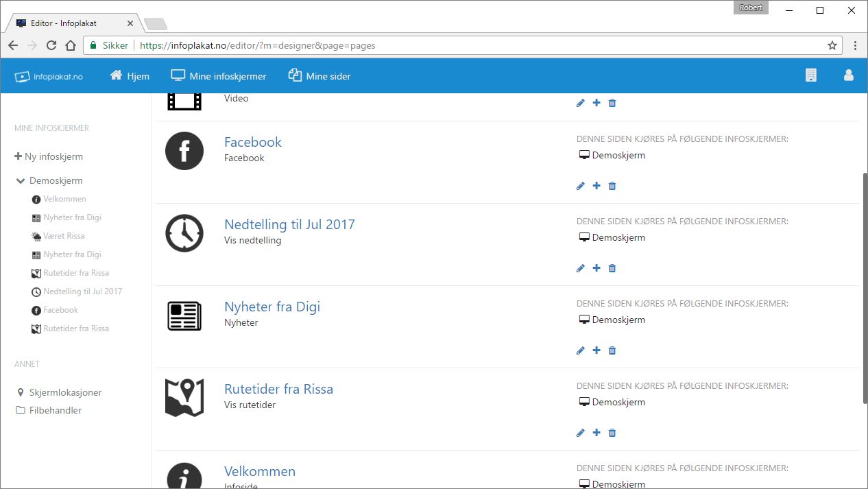Collapse the Demoskjerm tree node
The image size is (868, 489).
click(21, 181)
